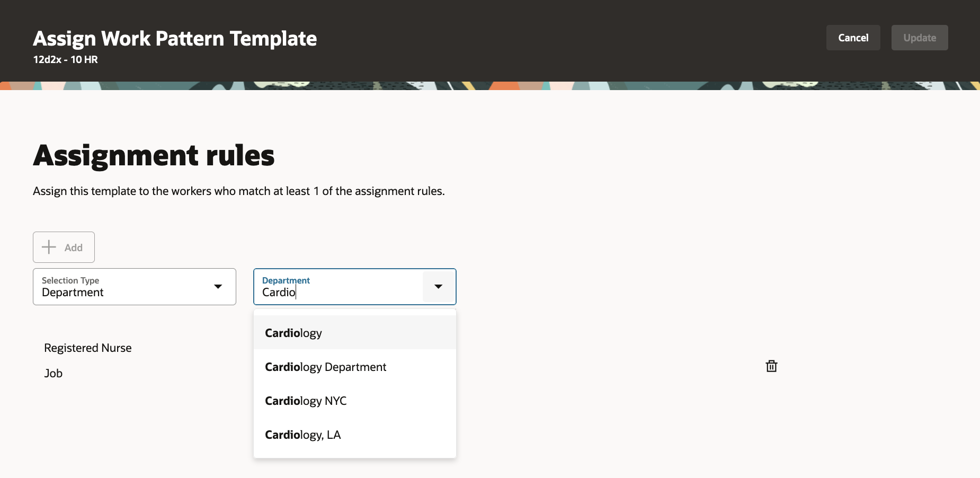Click the greyed-out Update button
Viewport: 980px width, 478px height.
(x=920, y=38)
